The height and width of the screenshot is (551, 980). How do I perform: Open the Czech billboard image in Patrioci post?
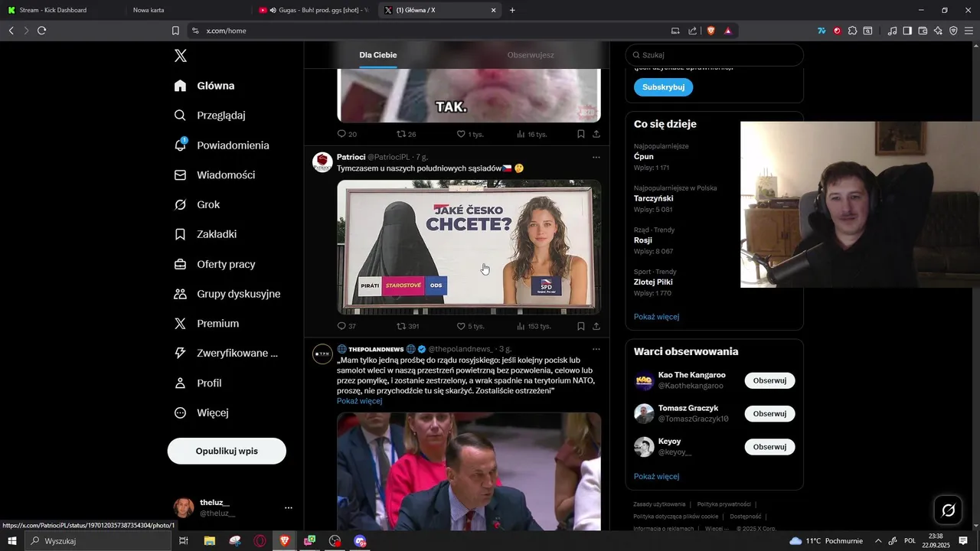pyautogui.click(x=469, y=246)
